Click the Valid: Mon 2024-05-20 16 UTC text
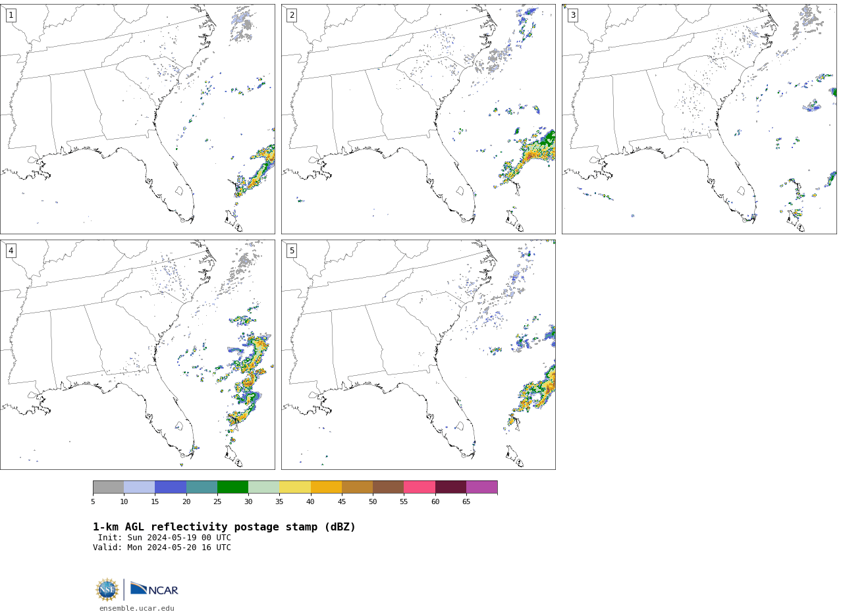 pyautogui.click(x=162, y=548)
